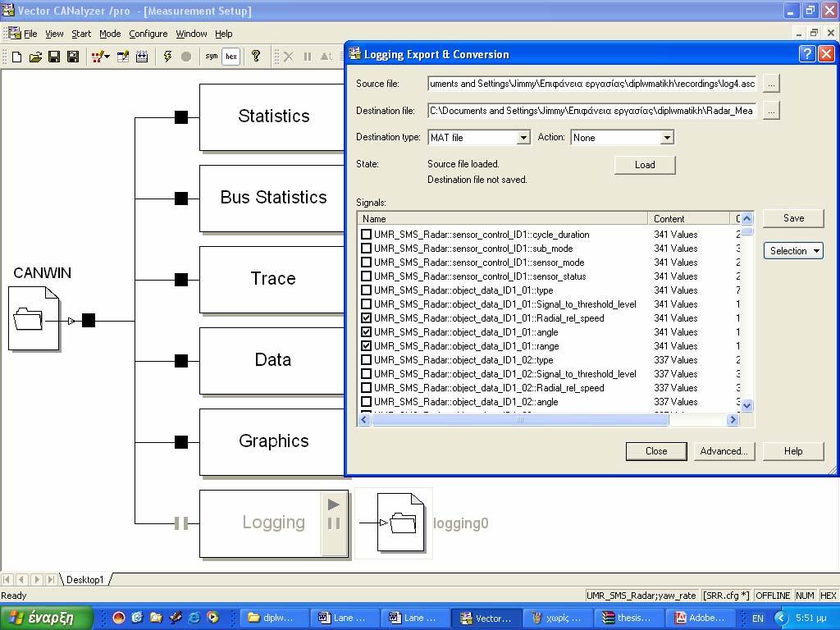Enable the sensor_control_ID1::sensor_mode checkbox
Viewport: 840px width, 630px height.
point(367,262)
